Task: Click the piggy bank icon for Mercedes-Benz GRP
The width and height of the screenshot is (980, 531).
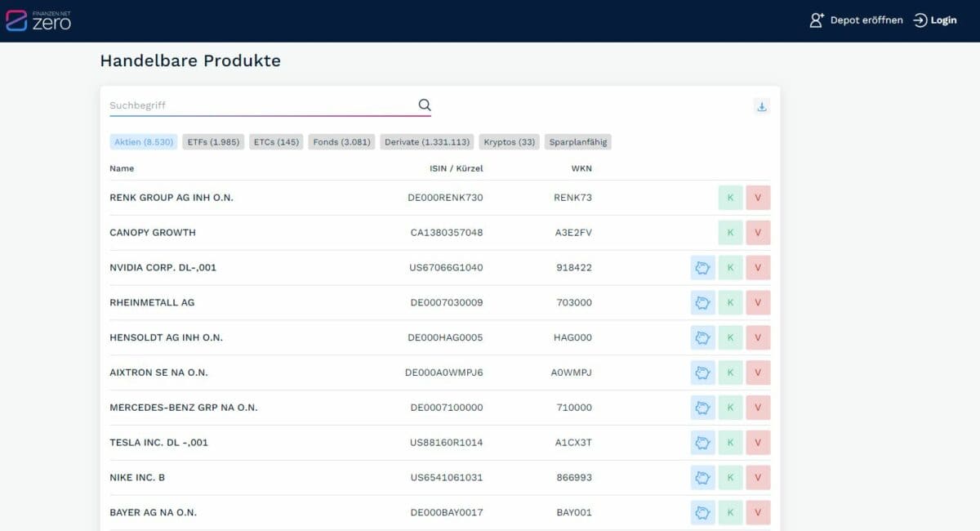Action: tap(702, 407)
